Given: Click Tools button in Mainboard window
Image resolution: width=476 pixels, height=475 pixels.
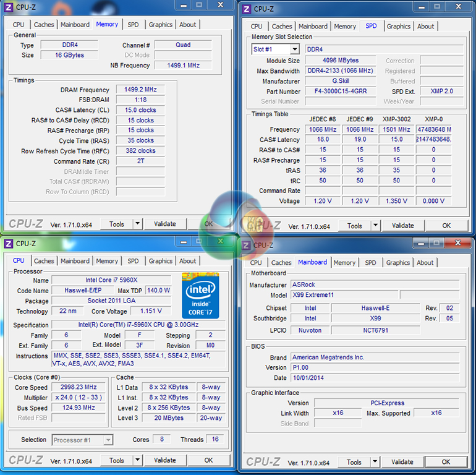Looking at the screenshot, I should click(354, 462).
